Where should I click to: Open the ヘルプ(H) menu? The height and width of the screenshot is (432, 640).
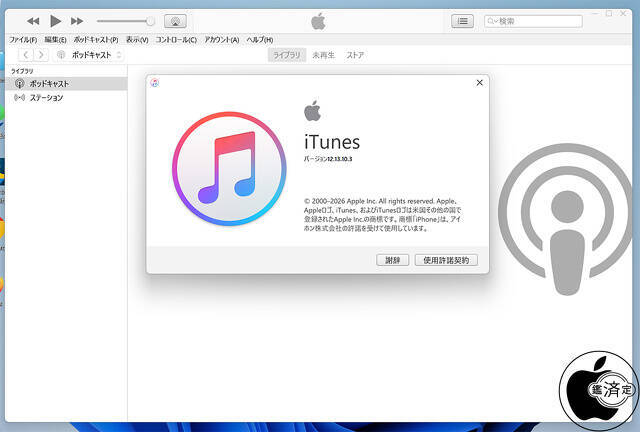pyautogui.click(x=259, y=39)
